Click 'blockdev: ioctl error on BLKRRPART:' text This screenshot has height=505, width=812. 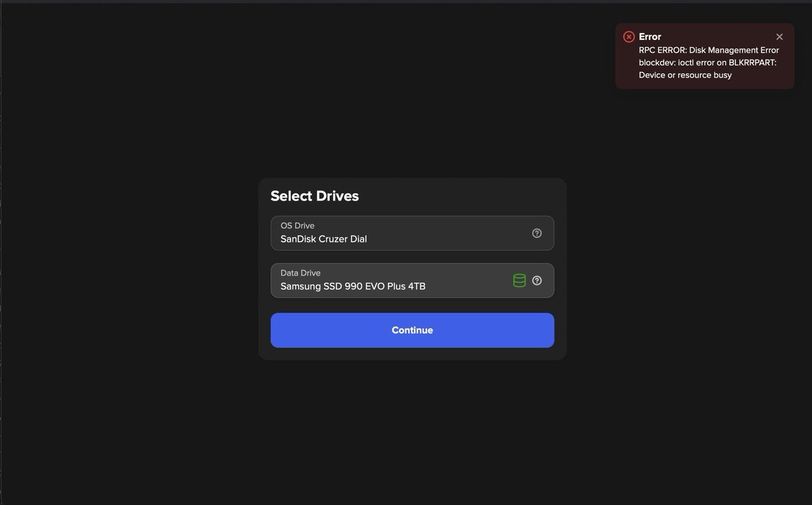tap(707, 62)
